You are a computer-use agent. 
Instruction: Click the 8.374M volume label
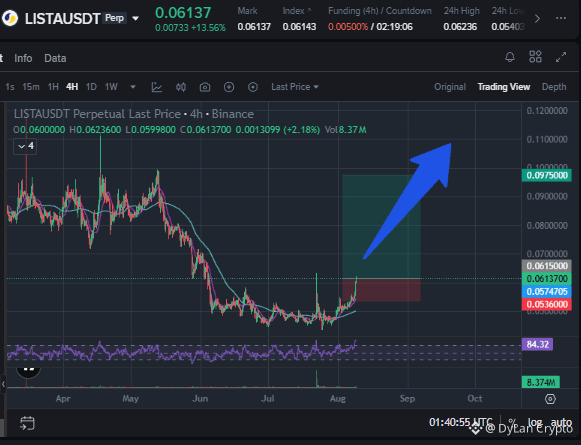541,382
